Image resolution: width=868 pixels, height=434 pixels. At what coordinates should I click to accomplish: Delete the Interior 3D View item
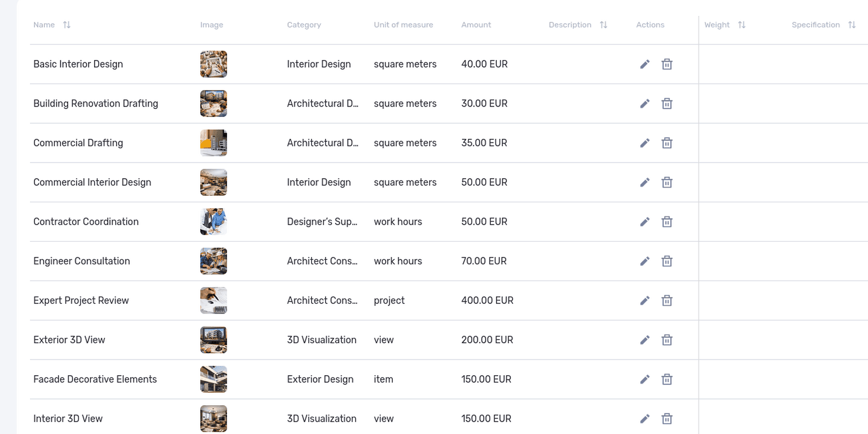click(x=667, y=418)
